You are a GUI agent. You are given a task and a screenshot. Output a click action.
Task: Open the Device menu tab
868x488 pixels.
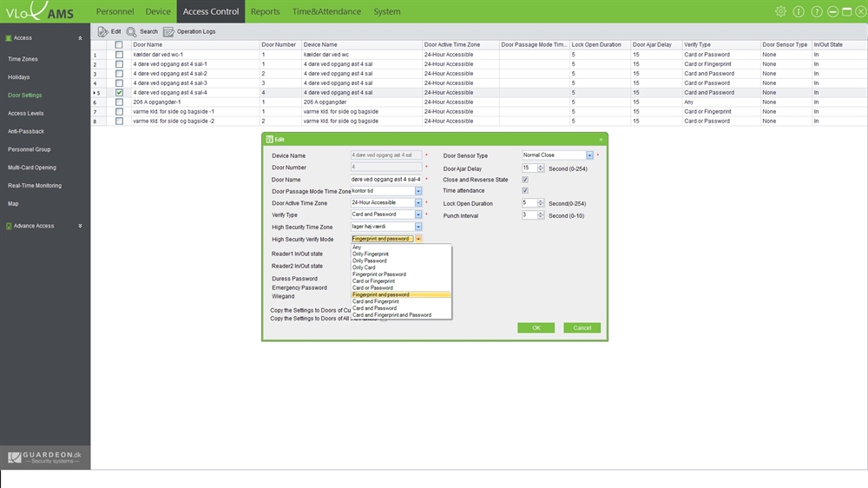(x=158, y=11)
